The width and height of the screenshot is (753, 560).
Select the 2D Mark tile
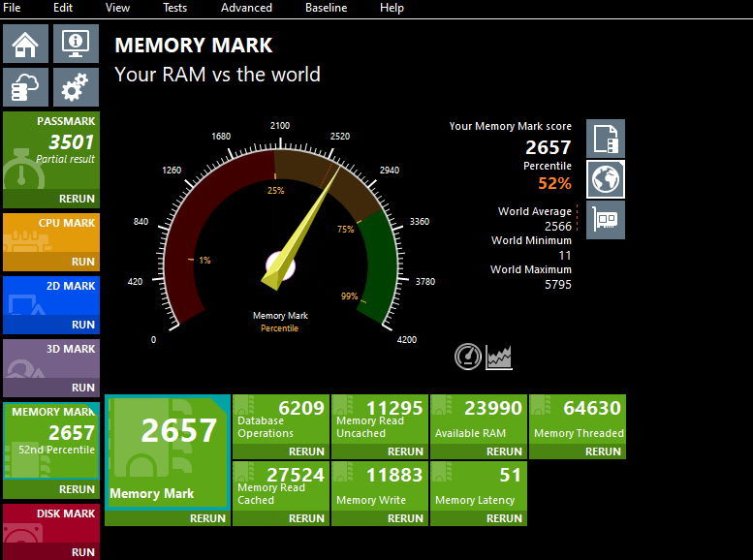click(x=51, y=296)
